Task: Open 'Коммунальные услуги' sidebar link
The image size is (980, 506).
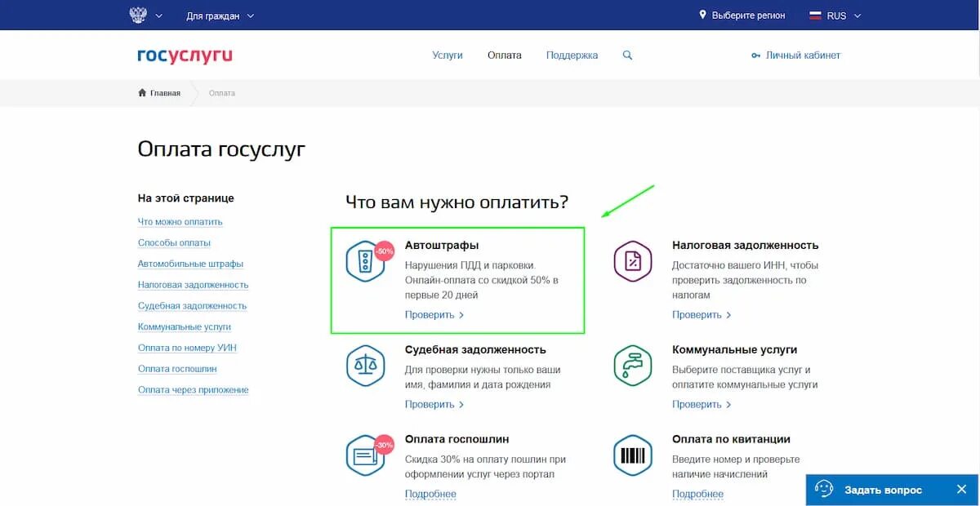Action: pyautogui.click(x=185, y=327)
